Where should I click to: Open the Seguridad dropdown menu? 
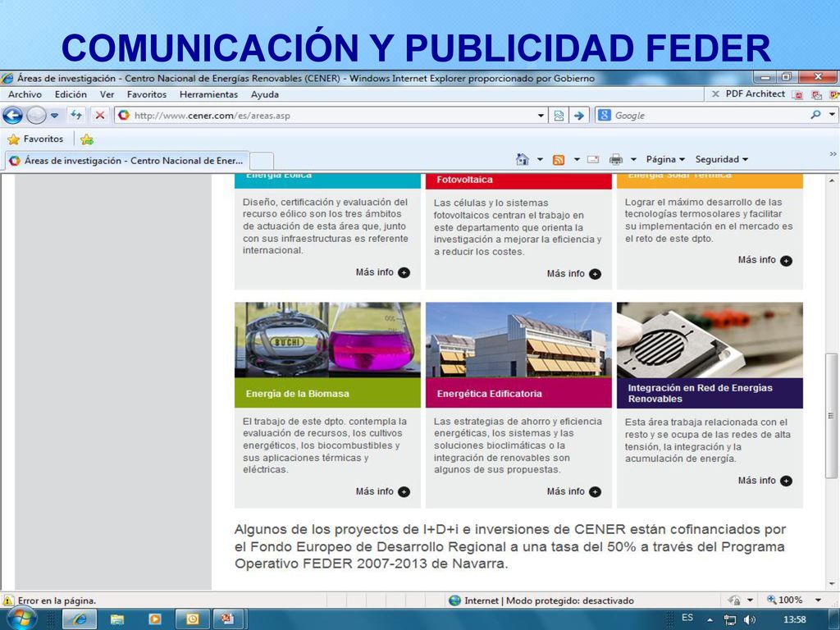point(722,159)
